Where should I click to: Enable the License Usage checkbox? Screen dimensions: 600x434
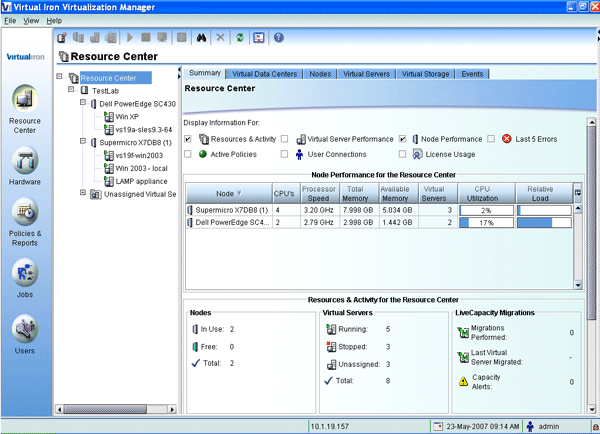click(402, 154)
